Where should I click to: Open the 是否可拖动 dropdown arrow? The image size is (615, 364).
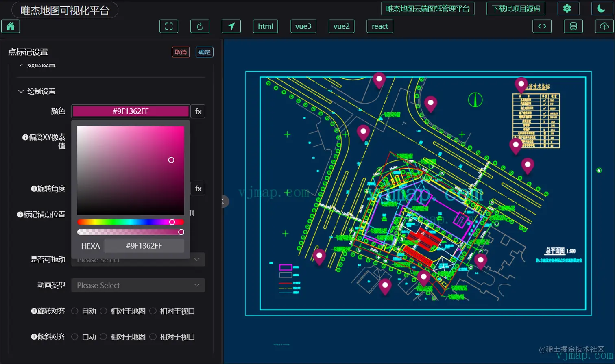click(197, 260)
